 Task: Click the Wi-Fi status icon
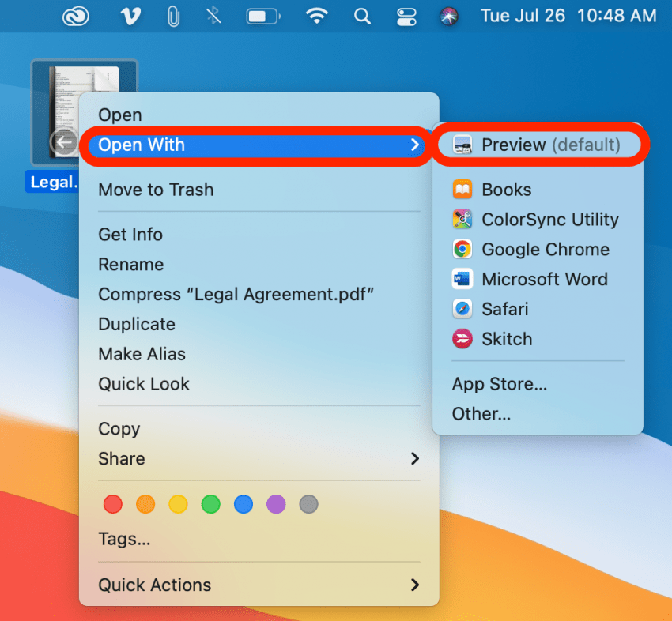click(x=317, y=16)
